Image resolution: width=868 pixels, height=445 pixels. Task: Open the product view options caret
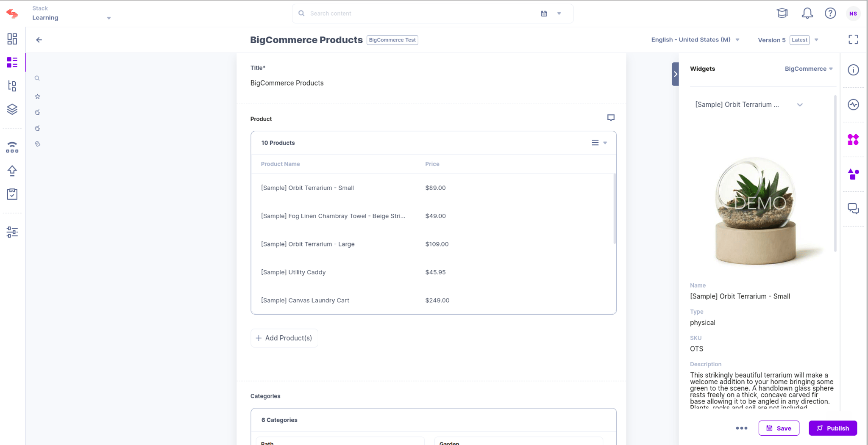point(605,143)
